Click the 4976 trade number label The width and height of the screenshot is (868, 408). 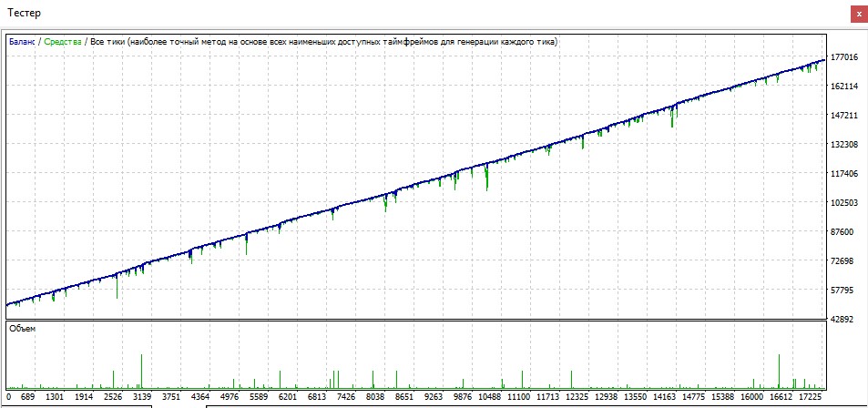click(x=230, y=397)
